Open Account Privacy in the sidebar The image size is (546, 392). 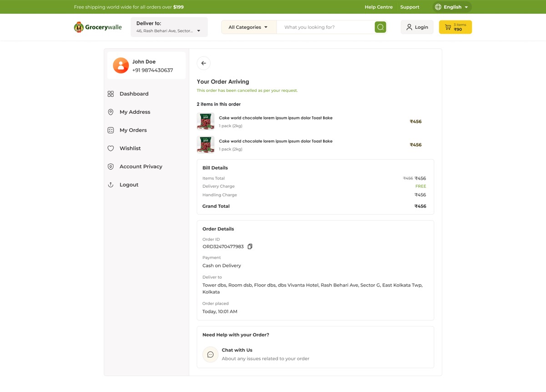pos(141,166)
